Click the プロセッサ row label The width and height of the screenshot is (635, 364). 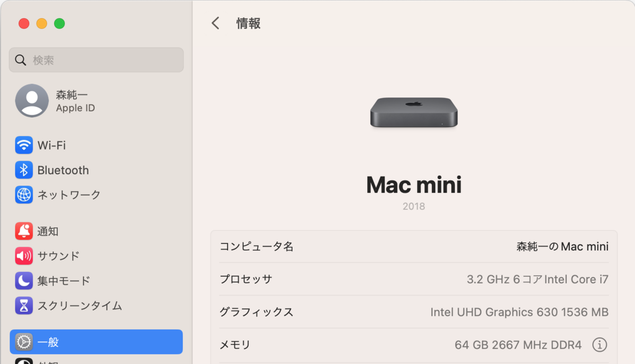tap(246, 279)
